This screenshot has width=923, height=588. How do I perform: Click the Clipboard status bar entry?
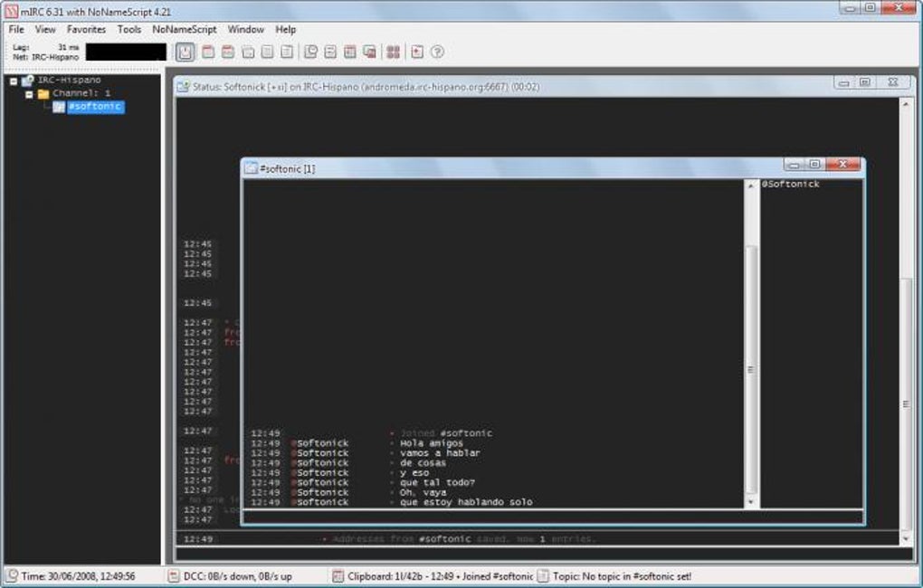pyautogui.click(x=441, y=576)
